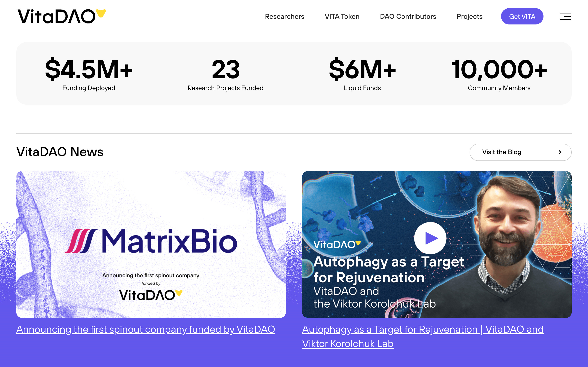Click the VitaDAO logo in header
This screenshot has width=588, height=367.
pos(62,16)
